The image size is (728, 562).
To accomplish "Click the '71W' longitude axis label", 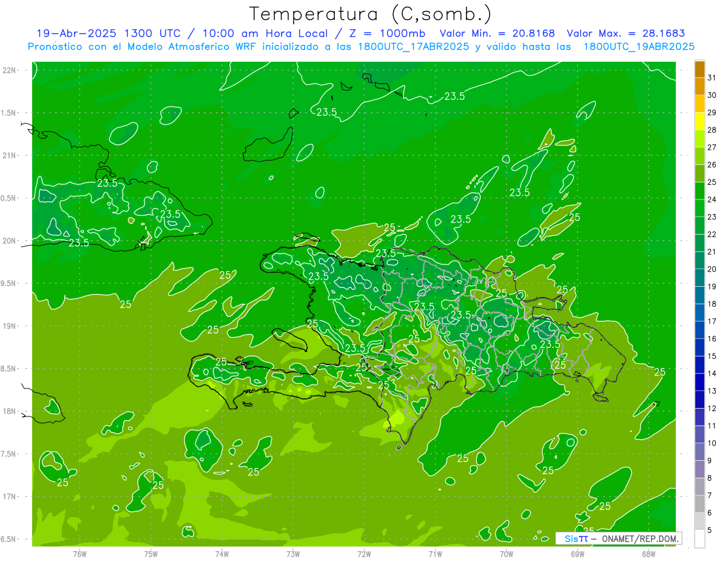I will (x=435, y=554).
